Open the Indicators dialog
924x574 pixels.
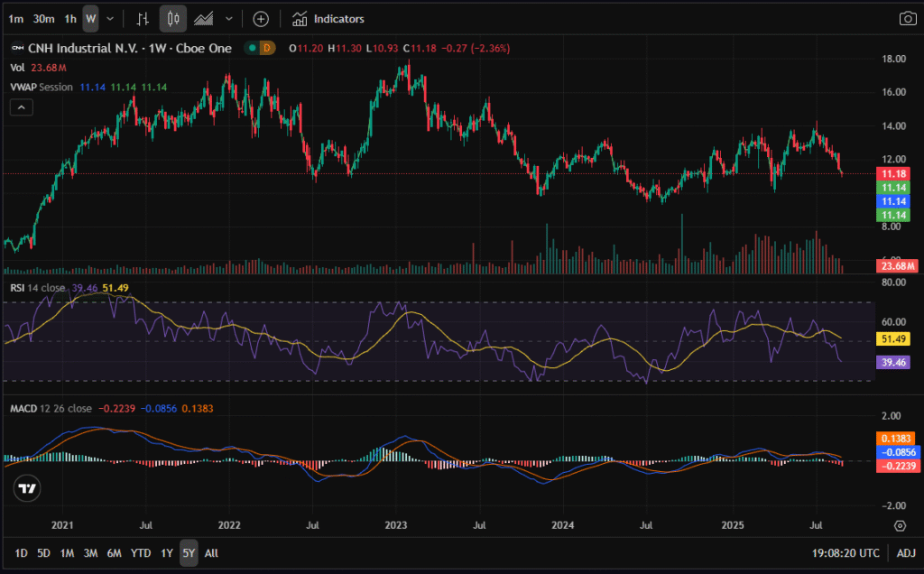(328, 18)
